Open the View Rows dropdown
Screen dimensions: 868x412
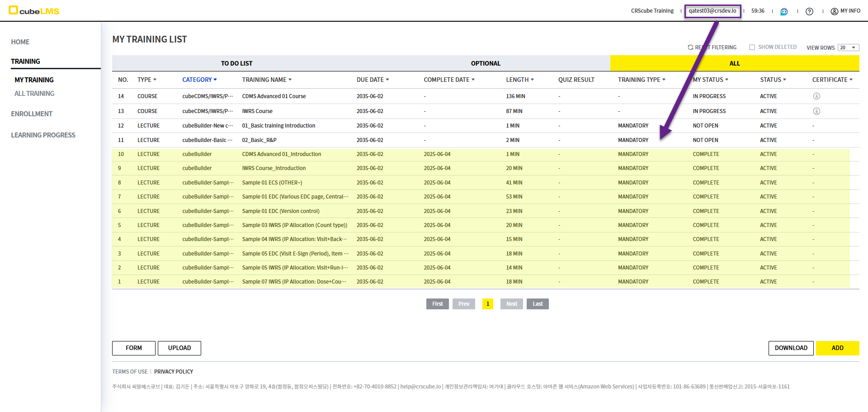[848, 48]
